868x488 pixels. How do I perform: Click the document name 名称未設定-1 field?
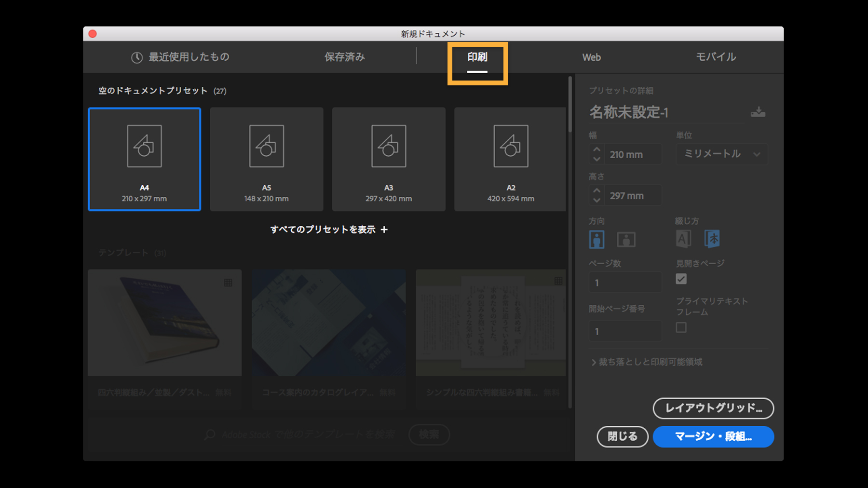pos(666,112)
